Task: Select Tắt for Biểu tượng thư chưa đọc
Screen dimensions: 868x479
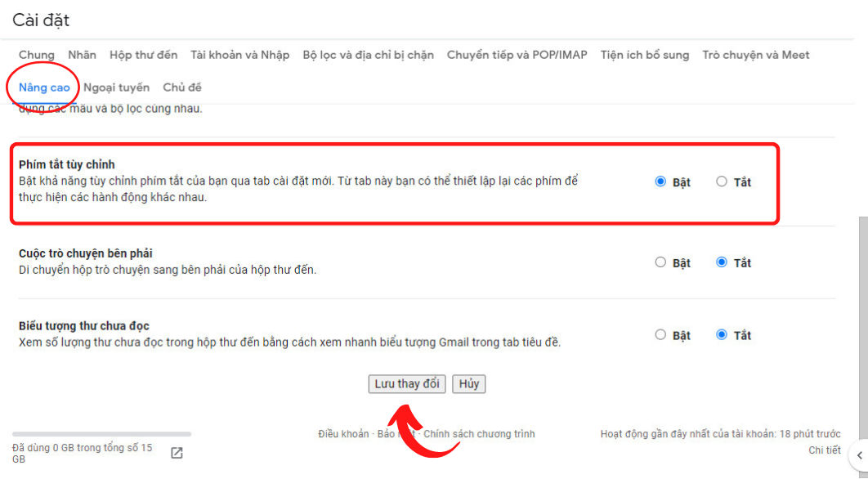Action: [x=722, y=334]
